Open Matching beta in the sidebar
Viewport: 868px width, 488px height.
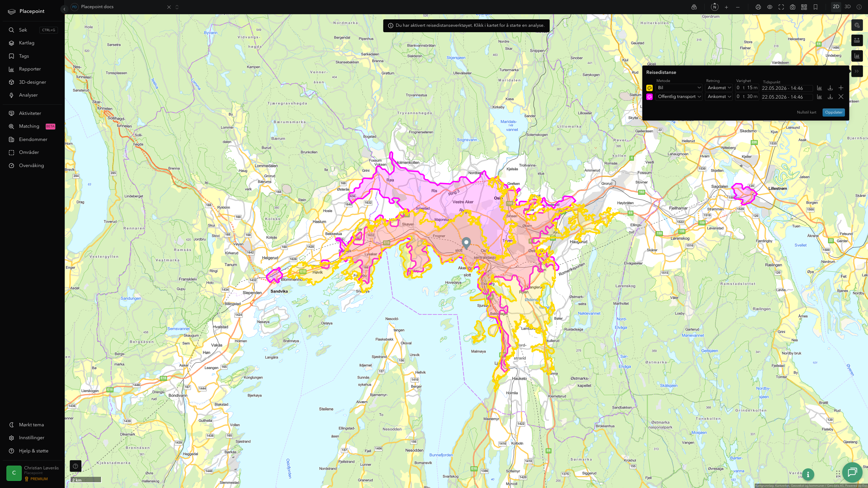coord(33,126)
